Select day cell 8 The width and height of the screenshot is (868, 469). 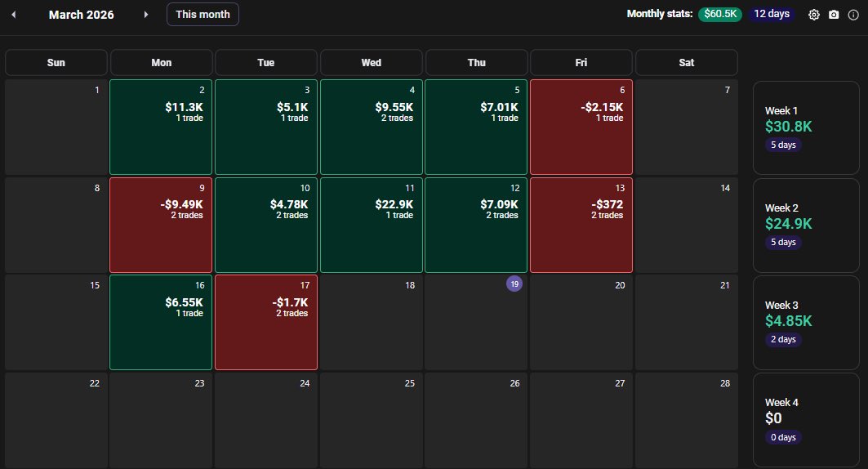click(56, 225)
